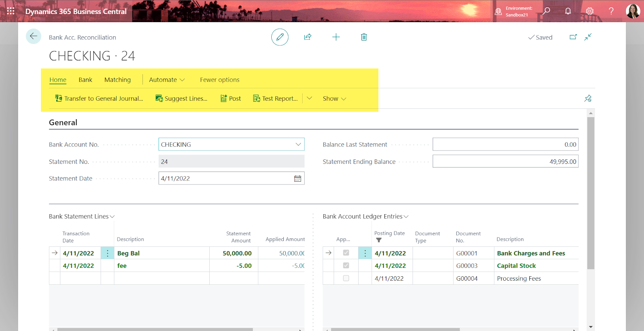Click scrollbar down arrow

tap(590, 327)
